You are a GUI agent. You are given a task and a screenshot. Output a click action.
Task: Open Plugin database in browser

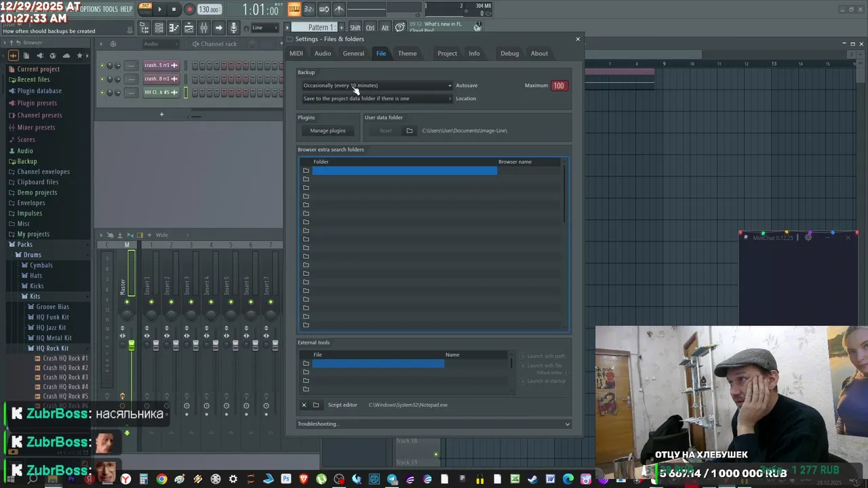point(39,91)
